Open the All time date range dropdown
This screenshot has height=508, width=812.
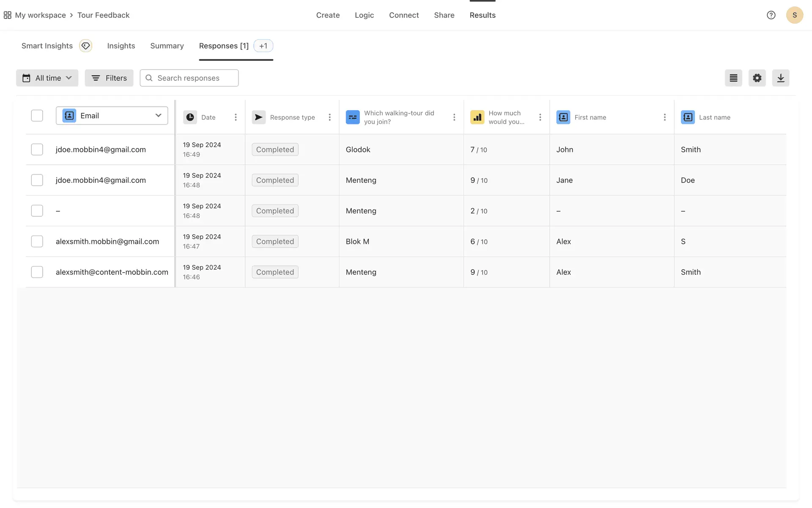(47, 78)
